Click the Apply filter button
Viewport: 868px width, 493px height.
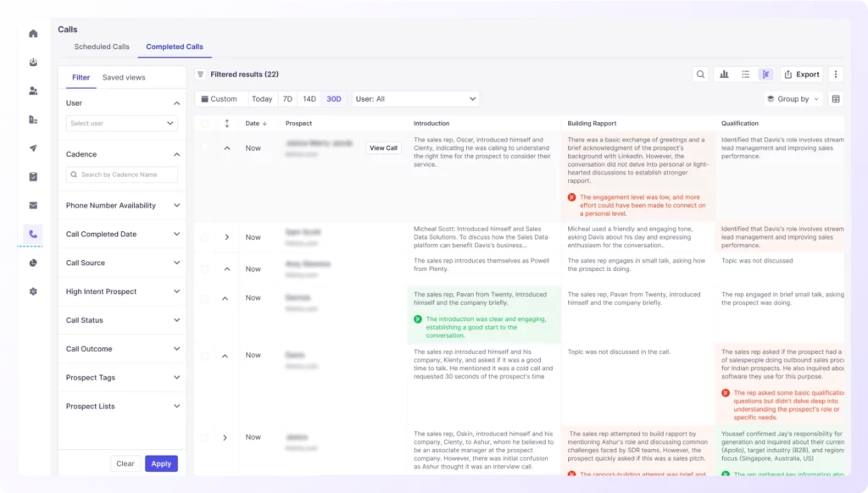(x=161, y=463)
